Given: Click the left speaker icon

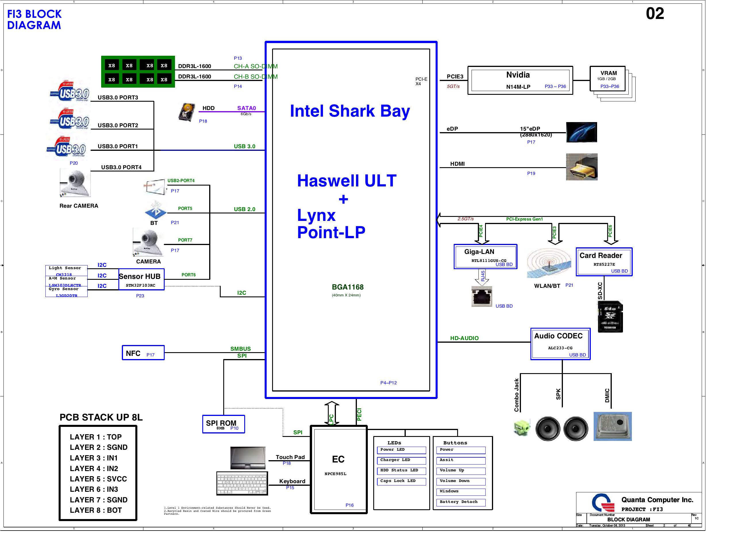Looking at the screenshot, I should (x=548, y=429).
